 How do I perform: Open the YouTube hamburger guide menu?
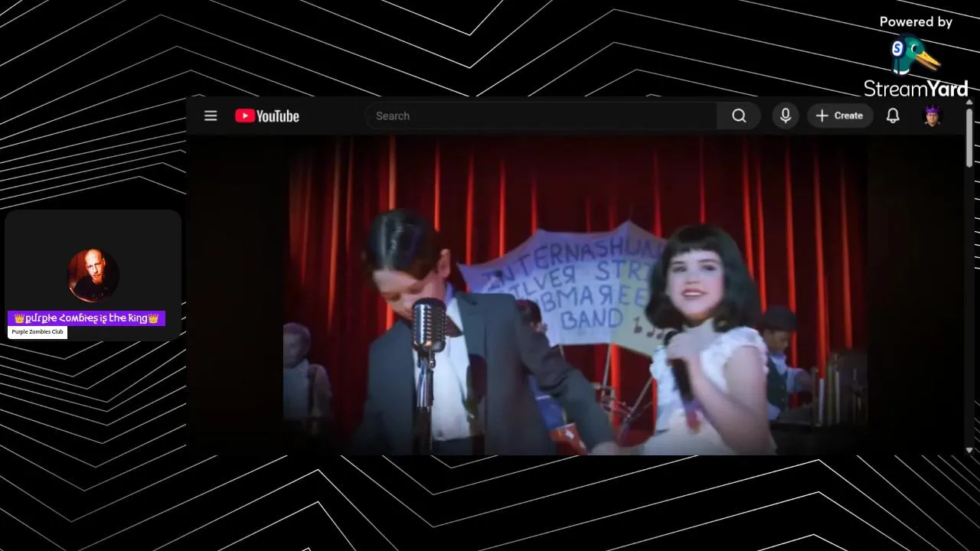coord(211,116)
